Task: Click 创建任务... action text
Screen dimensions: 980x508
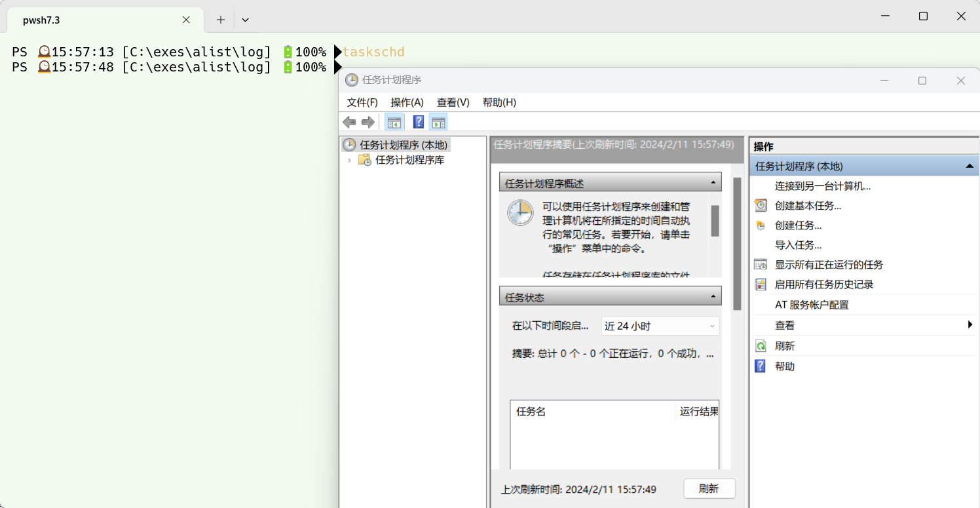Action: [x=798, y=225]
